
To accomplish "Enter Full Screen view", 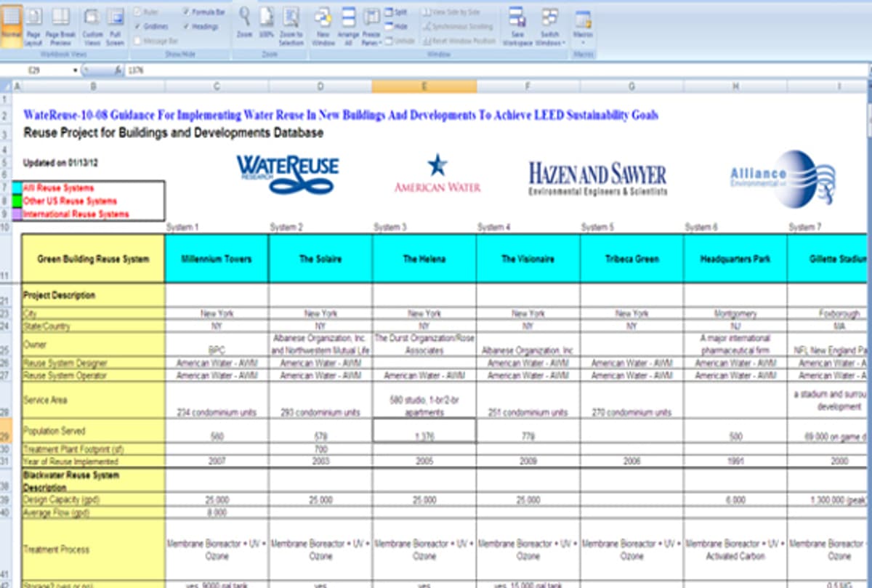I will tap(115, 26).
